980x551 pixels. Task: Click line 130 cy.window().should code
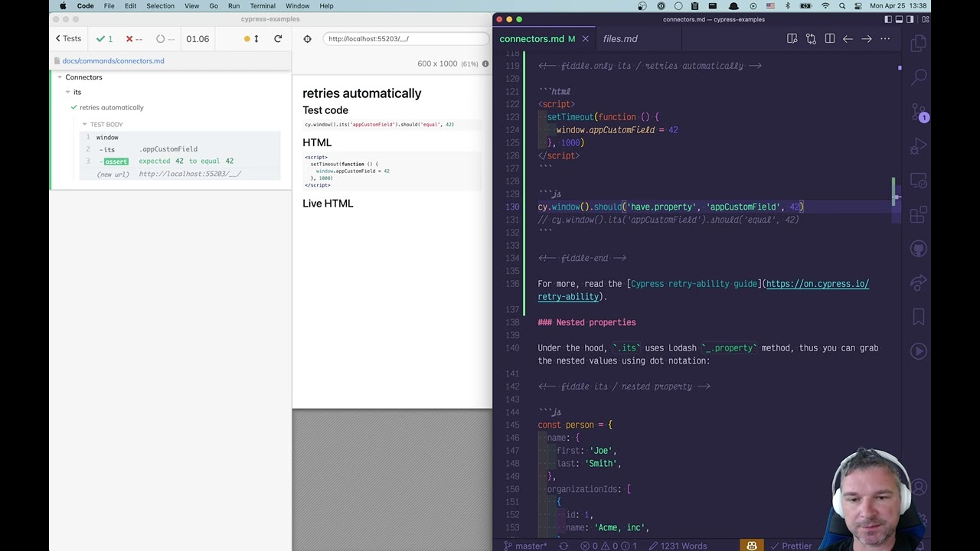(670, 207)
